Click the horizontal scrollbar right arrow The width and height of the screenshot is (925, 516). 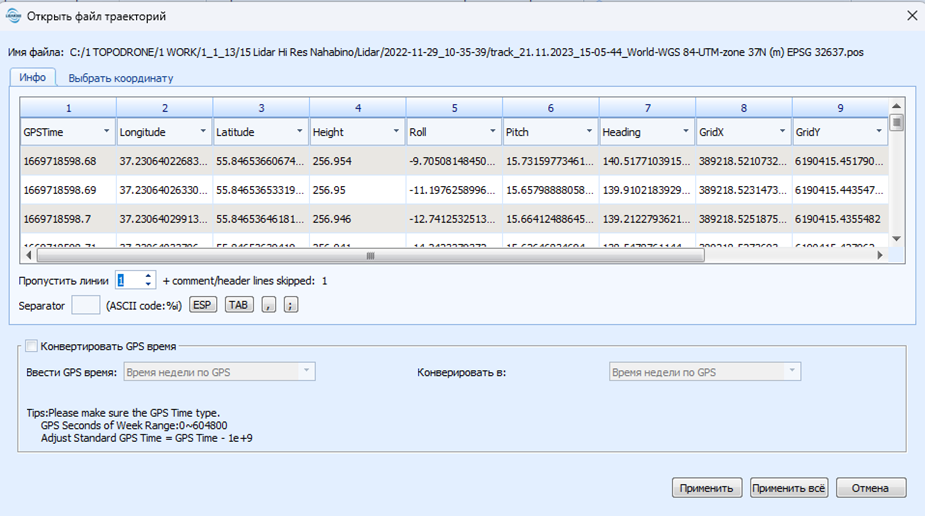[x=880, y=255]
